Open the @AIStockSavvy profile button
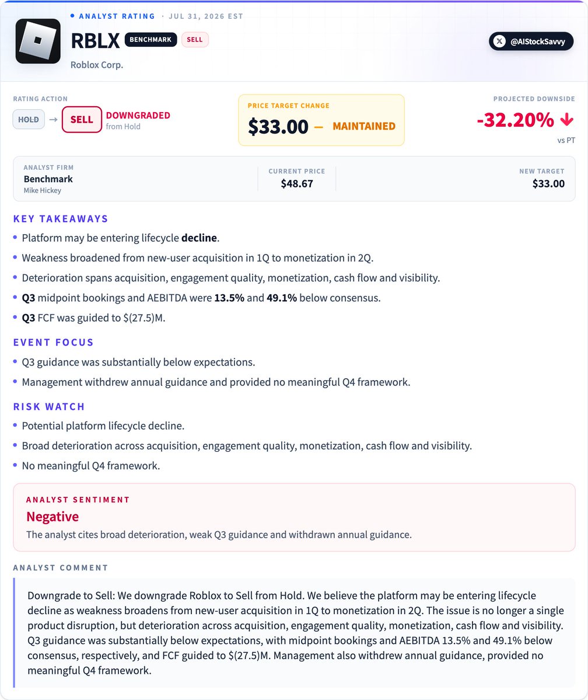Viewport: 588px width, 700px height. pyautogui.click(x=531, y=41)
